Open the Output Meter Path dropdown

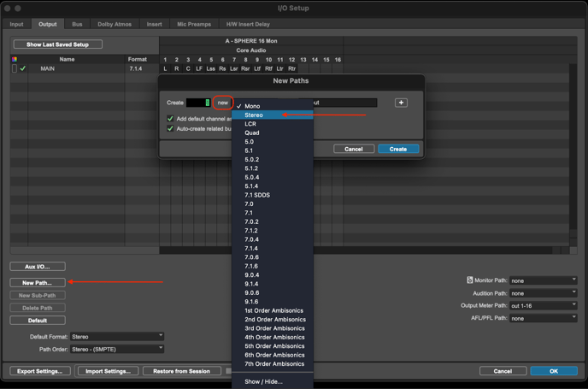pyautogui.click(x=543, y=305)
